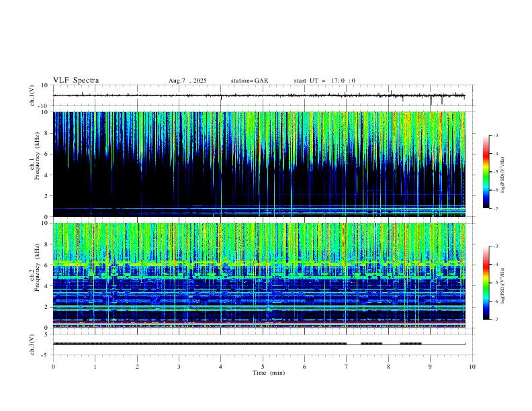The width and height of the screenshot is (532, 411).
Task: Click the time axis tick label "9"
Action: [430, 367]
